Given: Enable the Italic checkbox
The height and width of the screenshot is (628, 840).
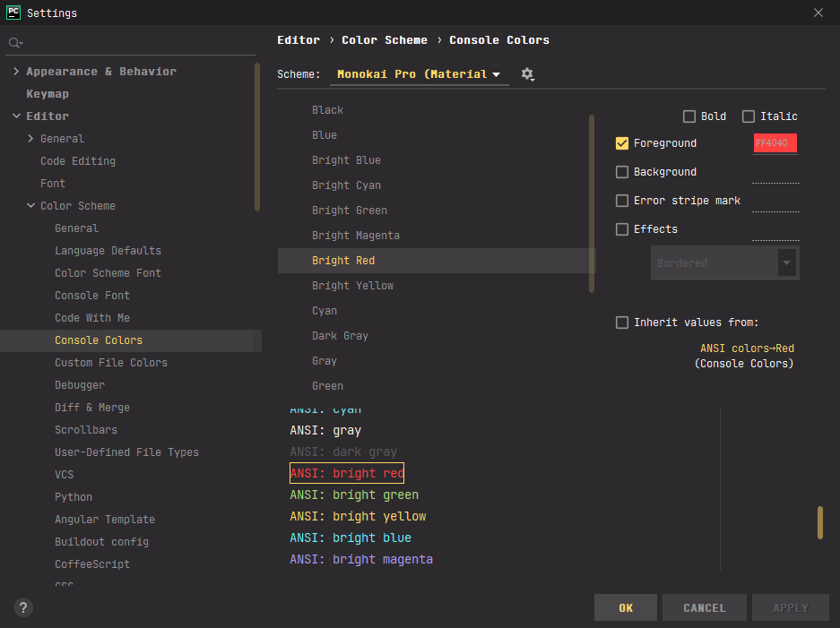Looking at the screenshot, I should pyautogui.click(x=749, y=116).
